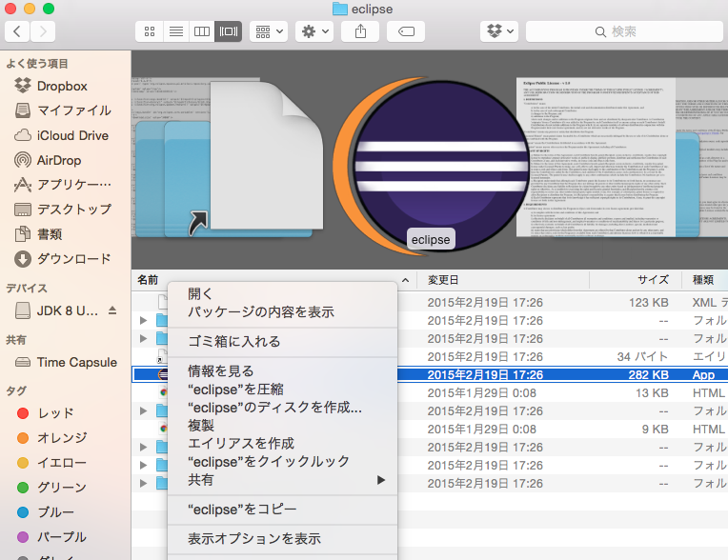Open the Dropbox toolbar dropdown
The image size is (728, 560).
tap(499, 31)
